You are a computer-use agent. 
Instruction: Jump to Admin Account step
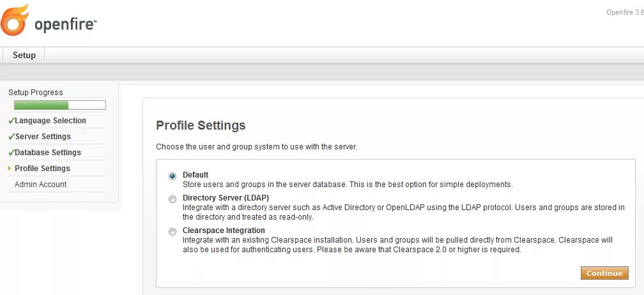tap(41, 185)
